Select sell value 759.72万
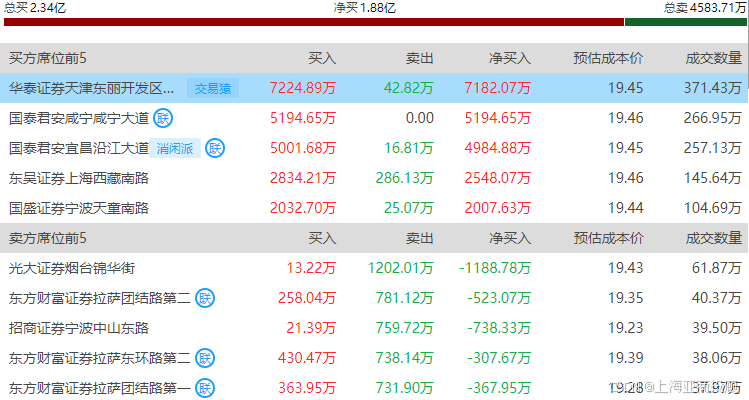This screenshot has width=749, height=400. coord(404,328)
